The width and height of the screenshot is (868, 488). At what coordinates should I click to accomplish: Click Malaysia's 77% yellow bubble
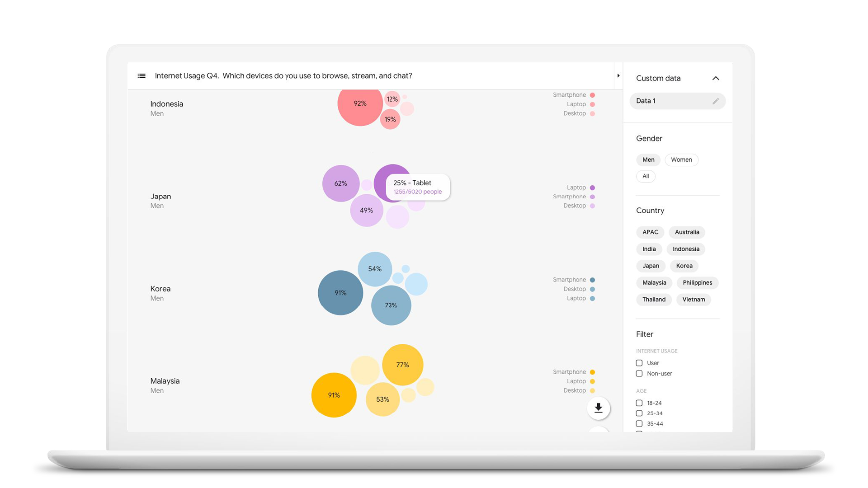(402, 365)
